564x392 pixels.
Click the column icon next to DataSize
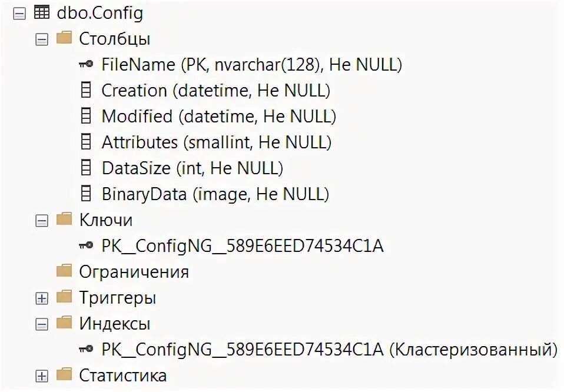(x=86, y=168)
